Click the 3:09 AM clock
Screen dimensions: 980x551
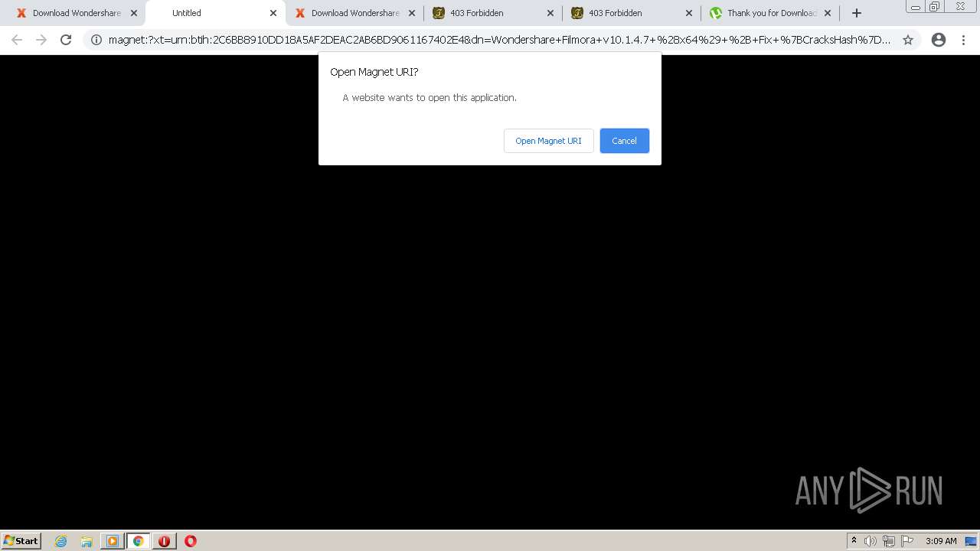941,541
